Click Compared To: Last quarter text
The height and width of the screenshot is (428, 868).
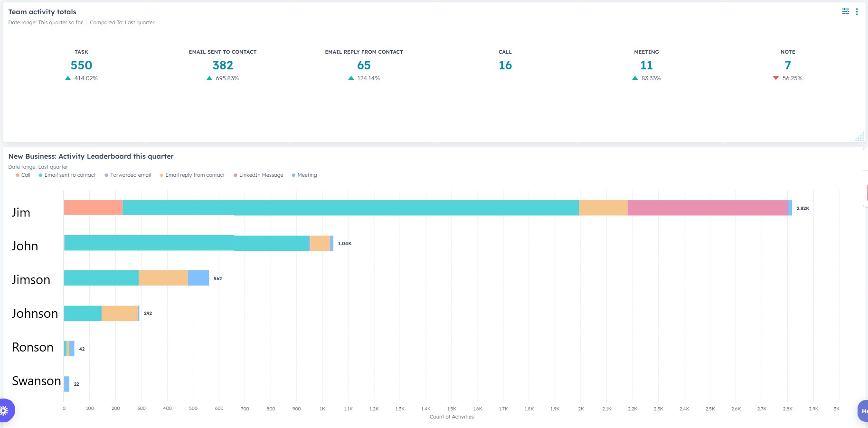(x=122, y=23)
